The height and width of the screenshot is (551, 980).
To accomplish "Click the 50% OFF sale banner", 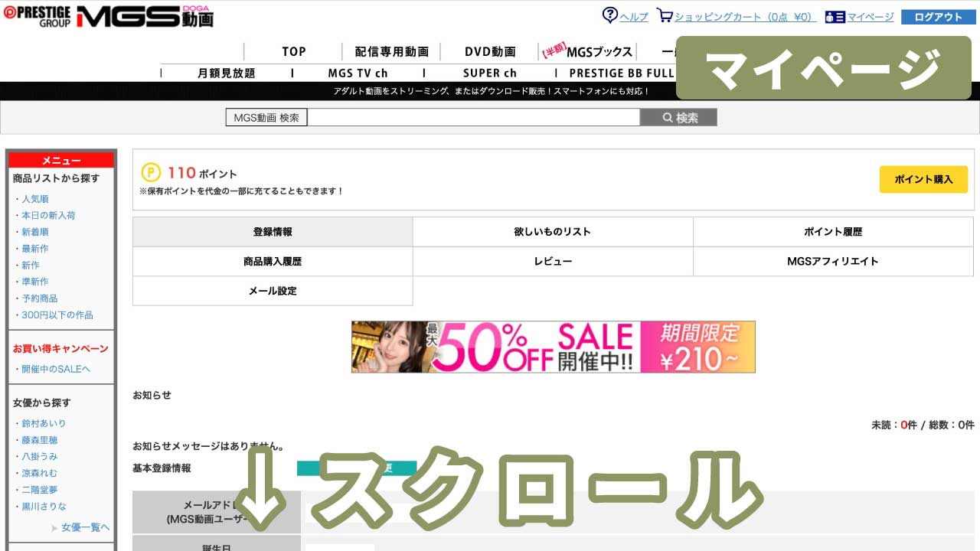I will (x=552, y=347).
